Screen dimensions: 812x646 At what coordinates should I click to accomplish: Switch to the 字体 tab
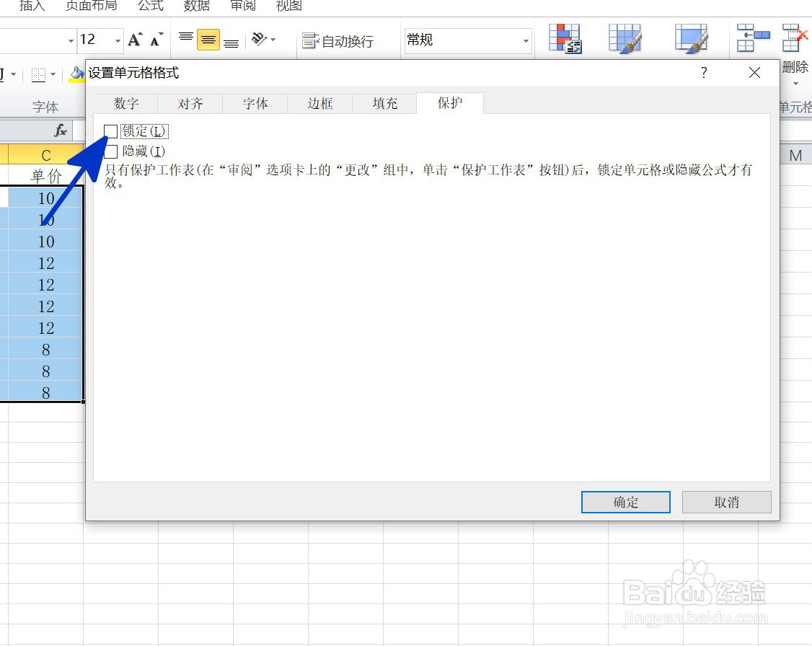point(255,104)
